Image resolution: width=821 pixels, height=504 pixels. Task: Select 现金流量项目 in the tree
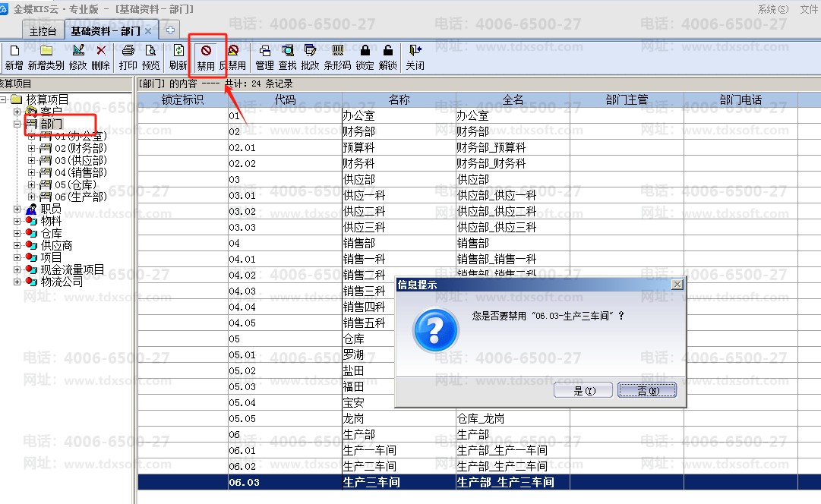tap(72, 269)
